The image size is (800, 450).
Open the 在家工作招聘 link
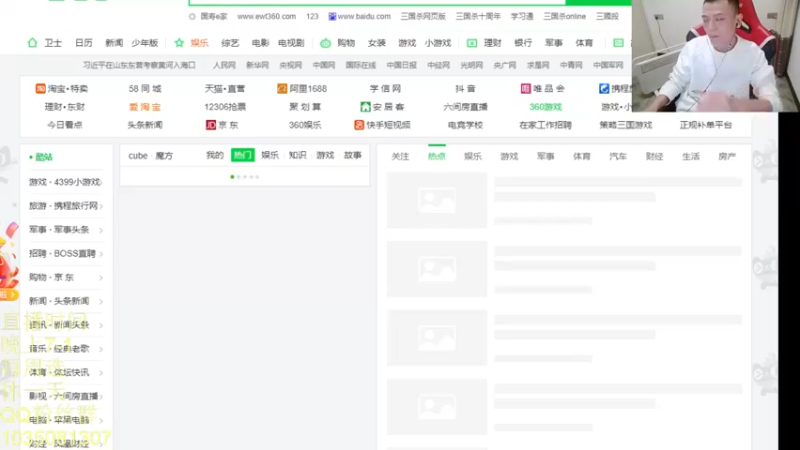click(545, 125)
